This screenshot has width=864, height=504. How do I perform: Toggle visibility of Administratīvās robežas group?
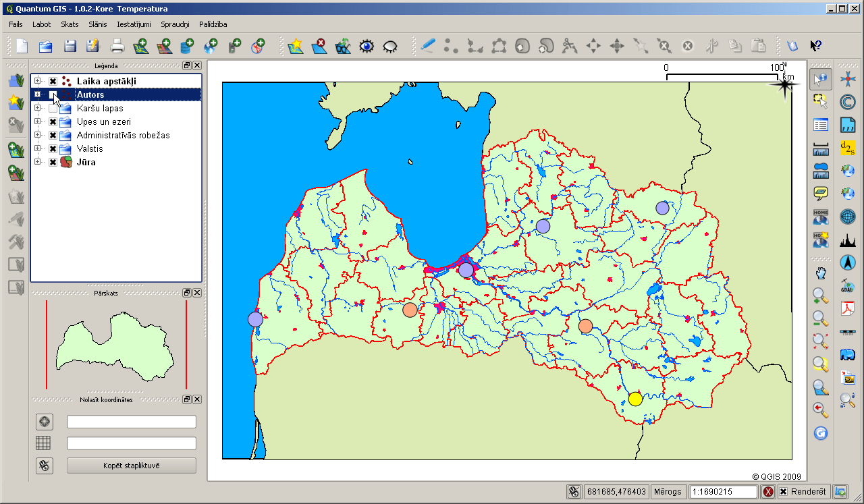coord(53,135)
